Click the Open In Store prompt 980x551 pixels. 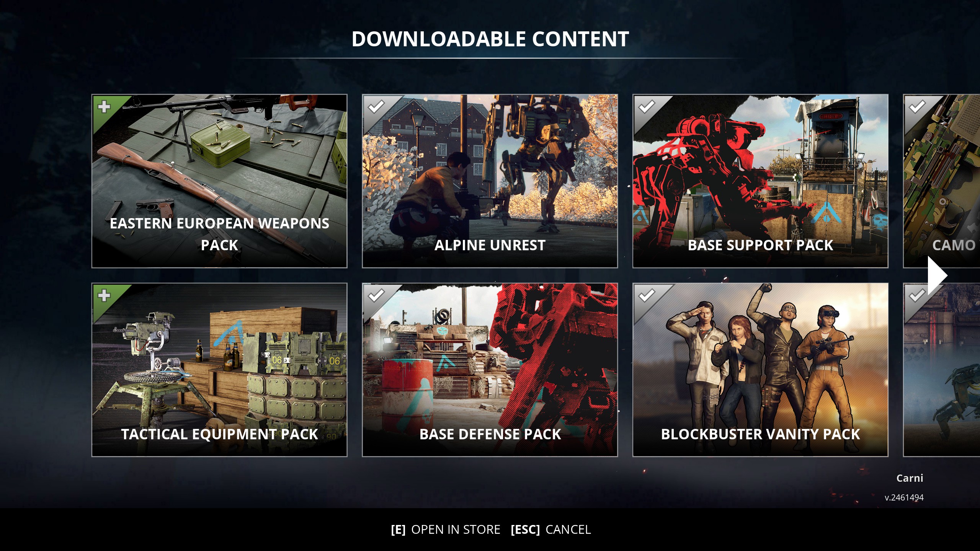(446, 530)
